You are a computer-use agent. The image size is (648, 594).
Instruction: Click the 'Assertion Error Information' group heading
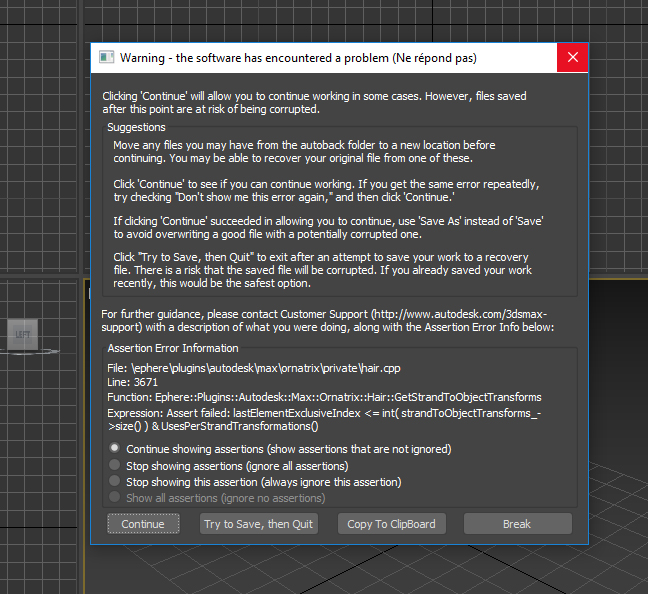click(173, 348)
